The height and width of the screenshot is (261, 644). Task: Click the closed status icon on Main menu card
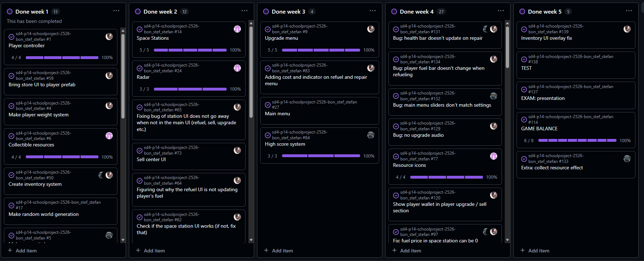click(x=268, y=105)
